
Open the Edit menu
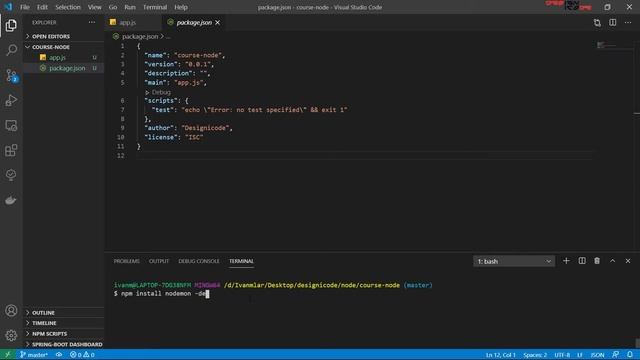point(42,7)
